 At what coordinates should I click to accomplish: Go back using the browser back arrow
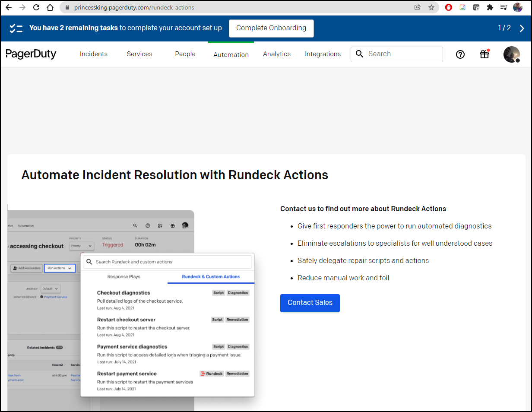pyautogui.click(x=9, y=7)
